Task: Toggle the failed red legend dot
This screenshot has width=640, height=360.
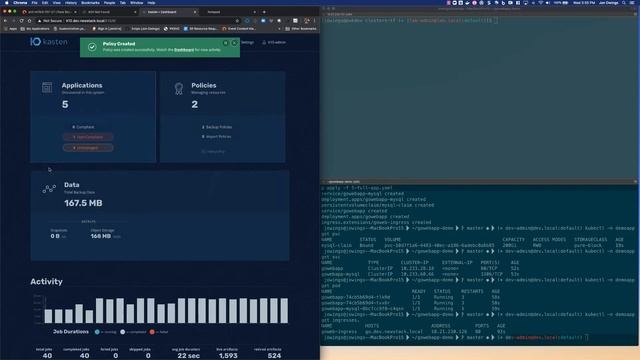Action: (x=152, y=332)
